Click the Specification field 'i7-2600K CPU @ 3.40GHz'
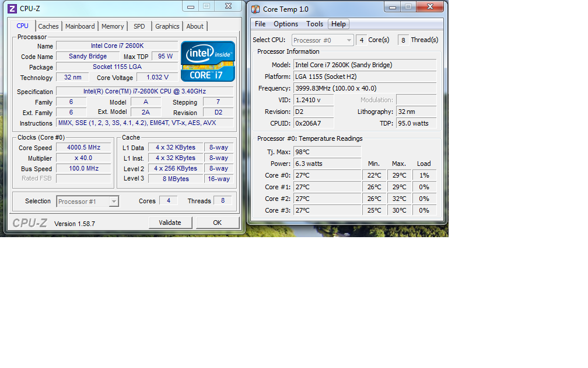Screen dimensions: 588x368 pyautogui.click(x=145, y=91)
